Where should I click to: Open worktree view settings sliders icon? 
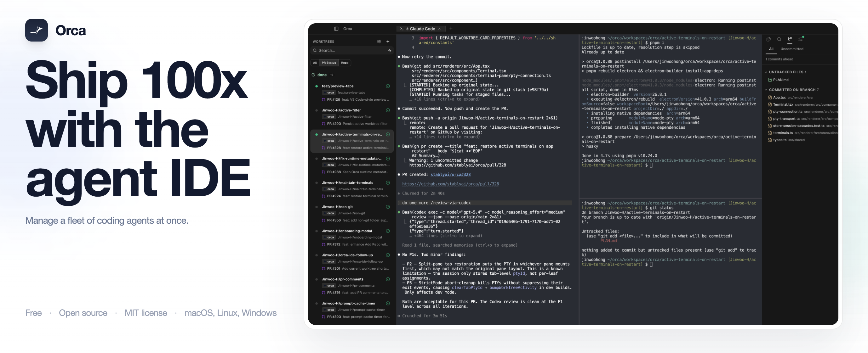click(x=379, y=42)
